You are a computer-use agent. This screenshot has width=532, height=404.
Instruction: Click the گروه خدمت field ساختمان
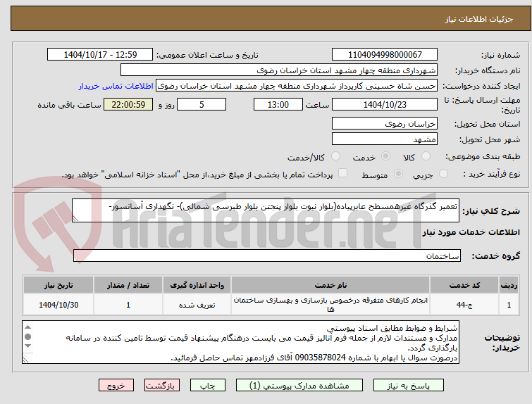pyautogui.click(x=266, y=255)
